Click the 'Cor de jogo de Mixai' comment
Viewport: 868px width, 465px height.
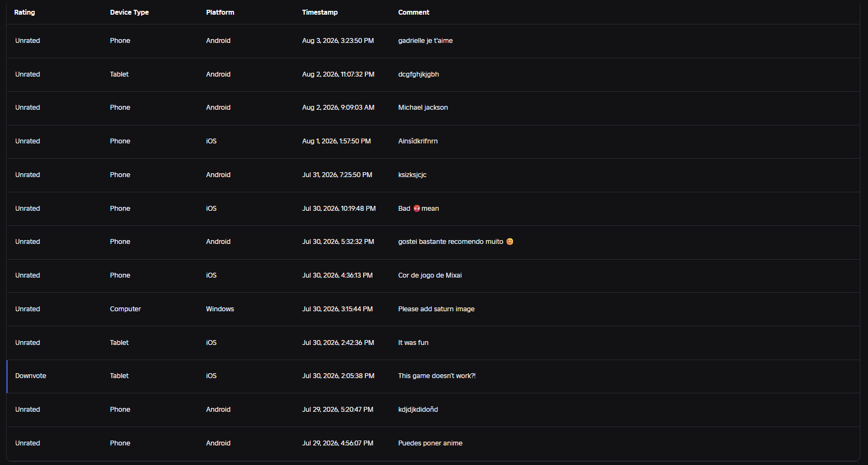[x=430, y=275]
